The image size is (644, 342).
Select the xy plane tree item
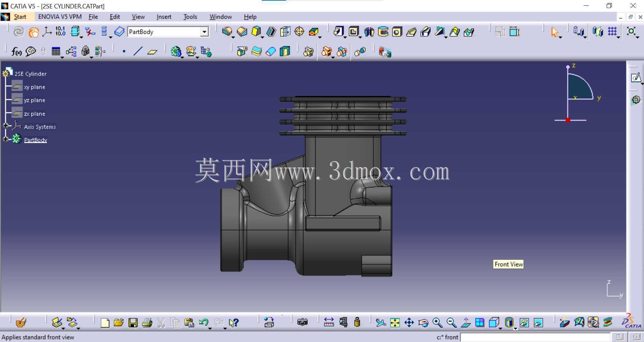pos(34,87)
